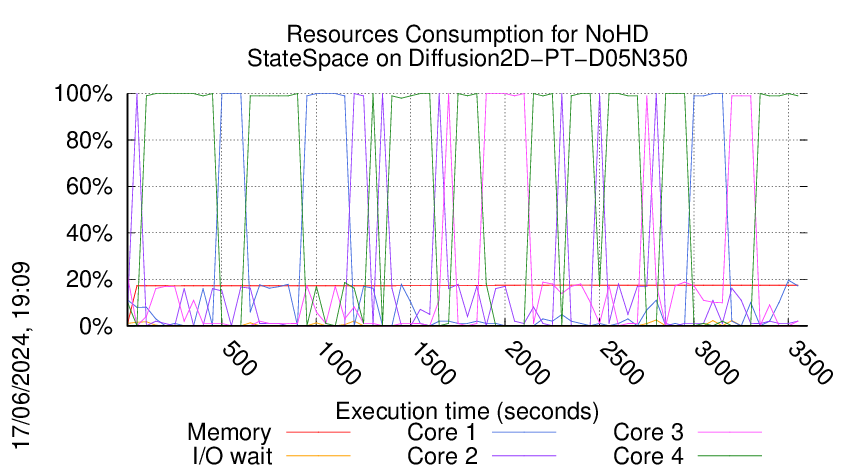Click the 1000 x-axis tick label
Image resolution: width=850 pixels, height=475 pixels.
(x=337, y=363)
